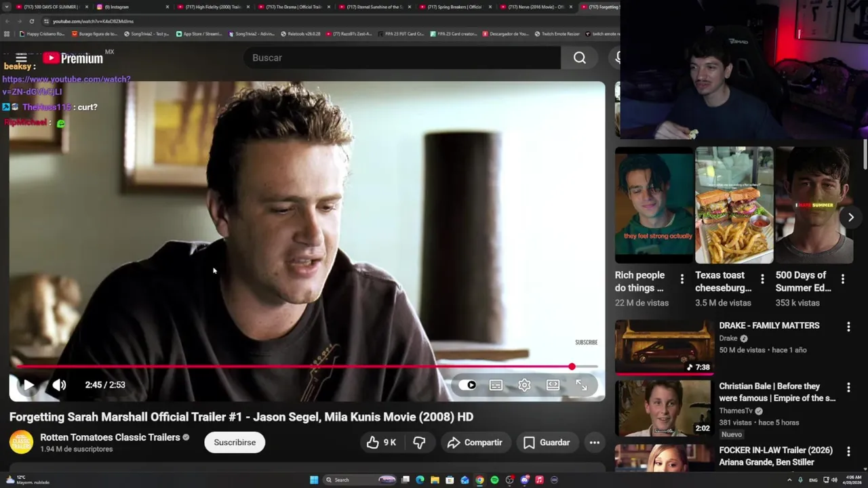Image resolution: width=868 pixels, height=488 pixels.
Task: Seek on the red progress bar
Action: tap(307, 367)
